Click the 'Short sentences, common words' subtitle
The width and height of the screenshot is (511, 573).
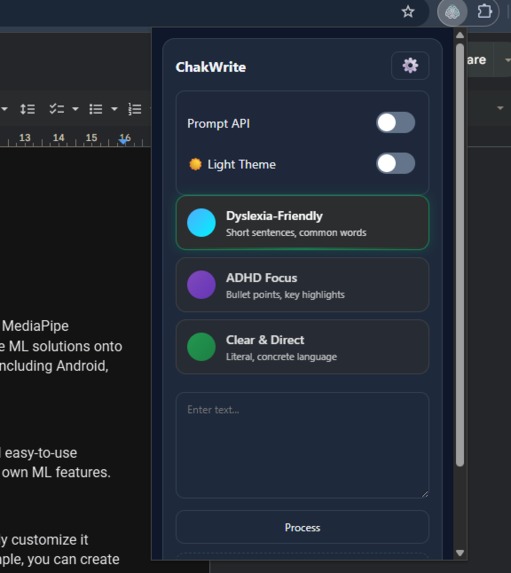(x=296, y=233)
